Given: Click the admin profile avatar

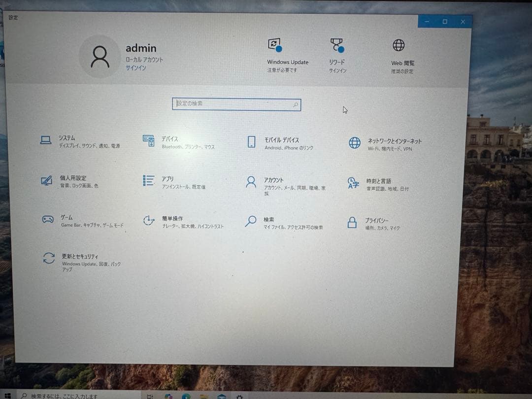Looking at the screenshot, I should pyautogui.click(x=100, y=56).
